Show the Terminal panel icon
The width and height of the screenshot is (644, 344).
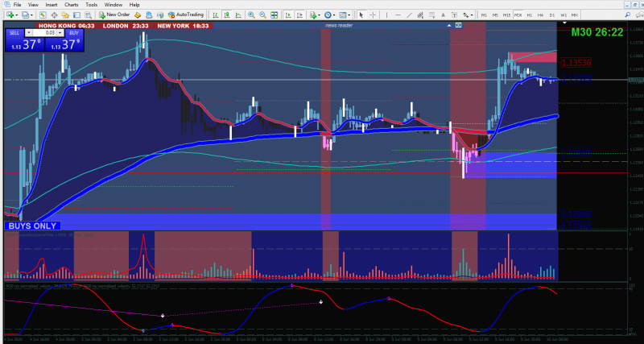coord(76,15)
